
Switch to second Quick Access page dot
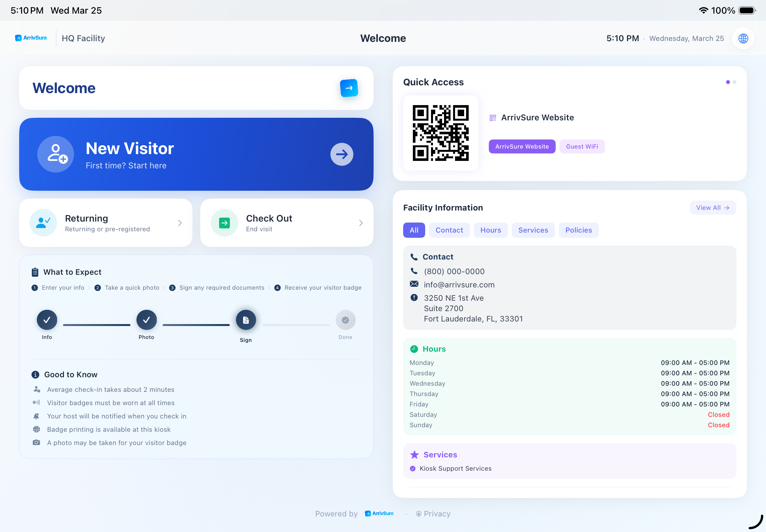[x=734, y=82]
